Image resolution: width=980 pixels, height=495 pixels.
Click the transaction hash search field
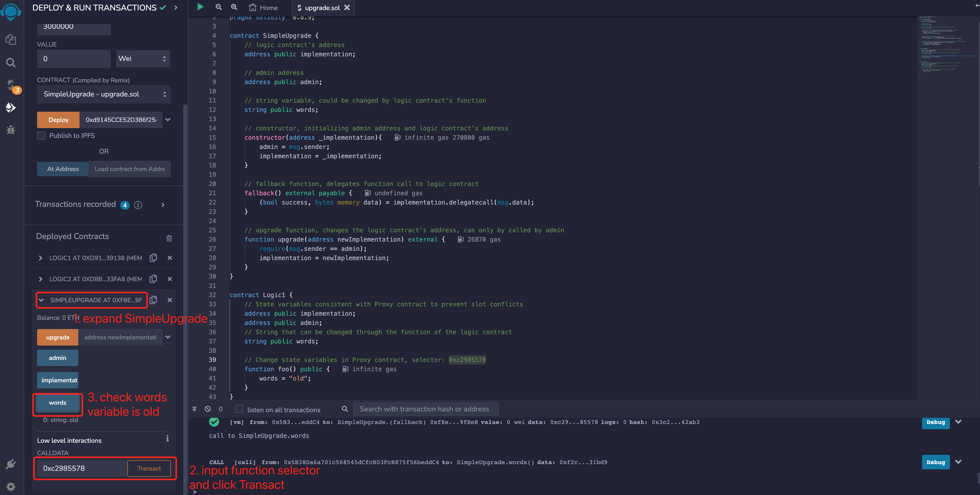click(426, 409)
